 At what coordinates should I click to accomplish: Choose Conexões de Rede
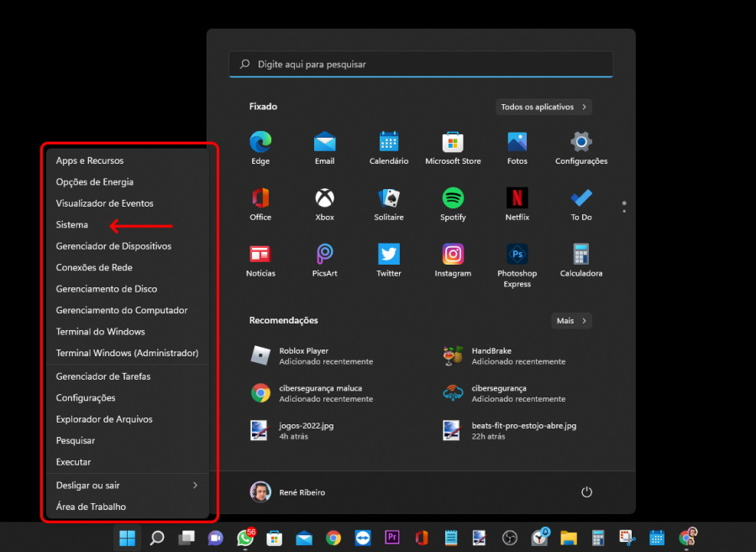tap(128, 267)
